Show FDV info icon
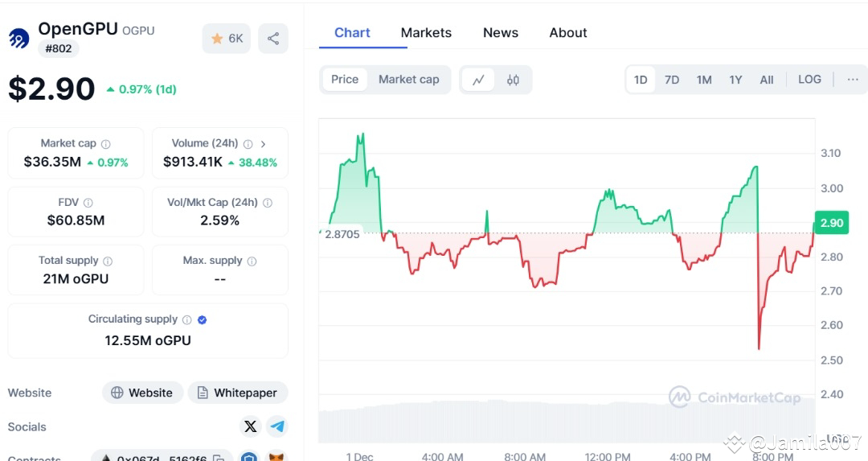The image size is (868, 461). (88, 203)
